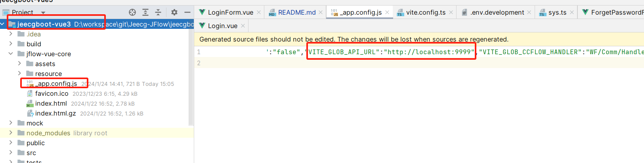Image resolution: width=644 pixels, height=163 pixels.
Task: Select _app.config.js in the project tree
Action: pos(57,83)
